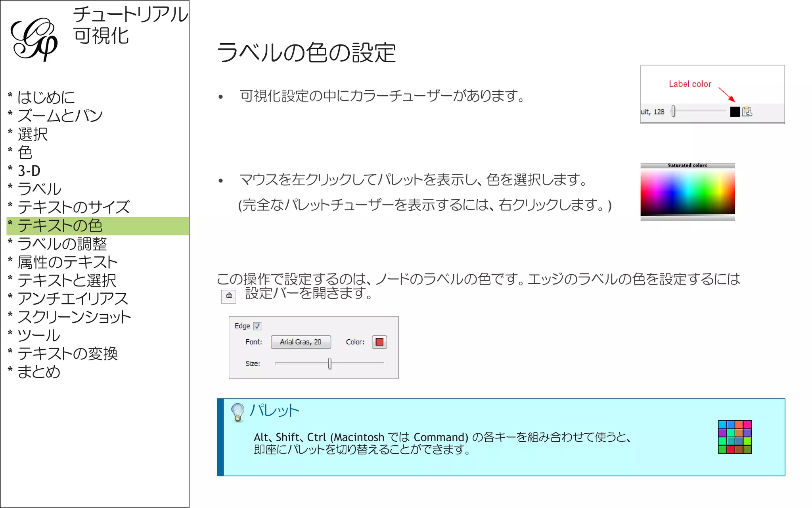Click the Gephi logo icon
Image resolution: width=812 pixels, height=508 pixels.
[34, 39]
